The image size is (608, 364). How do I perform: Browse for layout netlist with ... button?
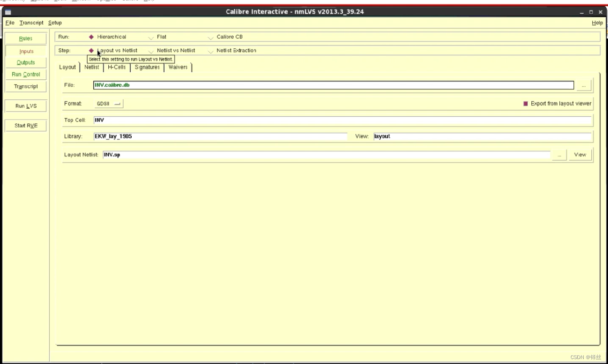tap(559, 155)
